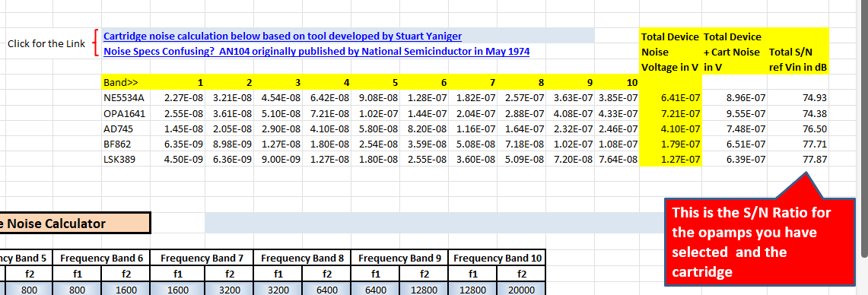Click BF862 band 9 value 1.02E-07
The width and height of the screenshot is (868, 295).
click(571, 144)
